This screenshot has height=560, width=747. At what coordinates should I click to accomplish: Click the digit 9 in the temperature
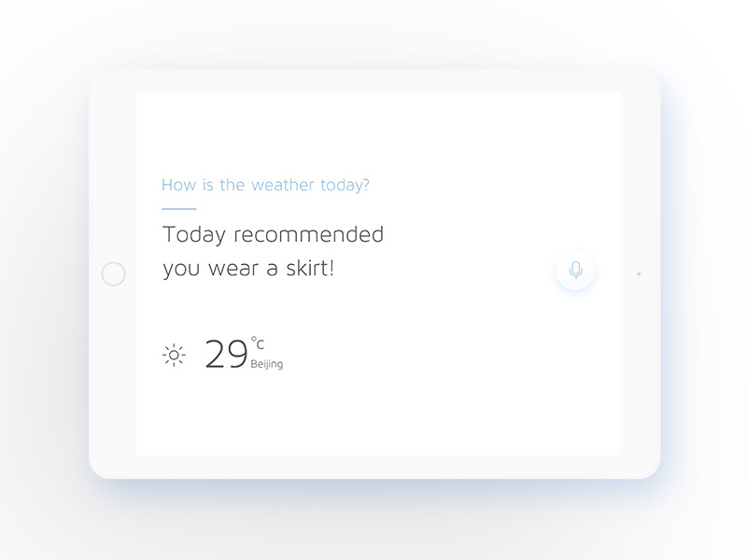237,355
